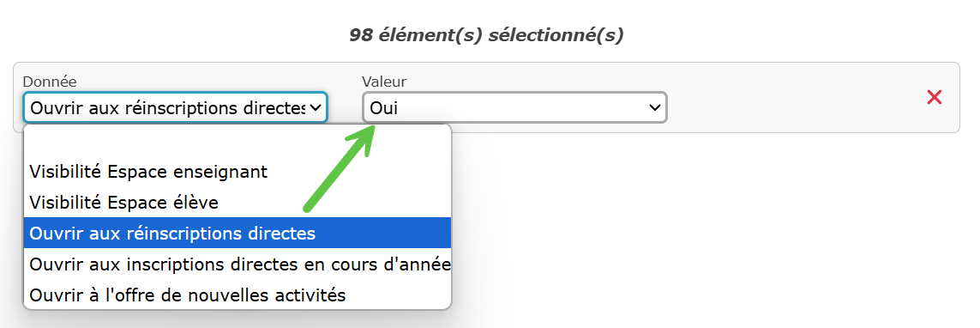Viewport: 980px width, 328px height.
Task: Click the chevron arrow of the Valeur dropdown
Action: coord(654,107)
